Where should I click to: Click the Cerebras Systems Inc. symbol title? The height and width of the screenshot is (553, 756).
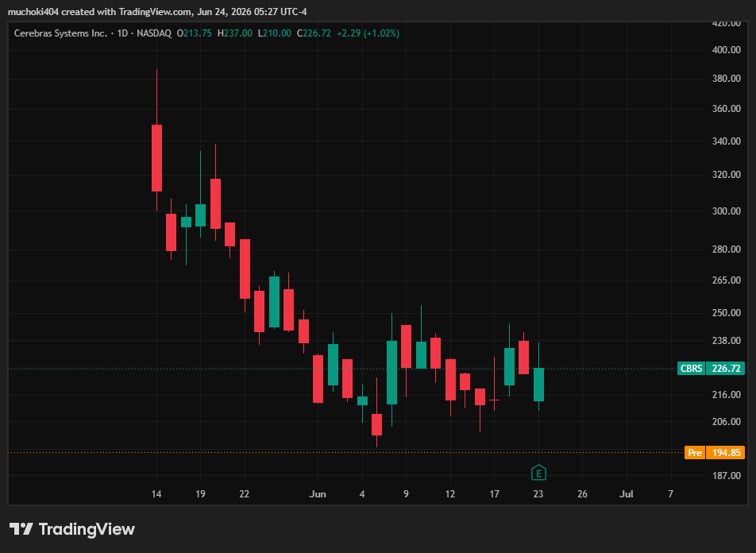[60, 33]
